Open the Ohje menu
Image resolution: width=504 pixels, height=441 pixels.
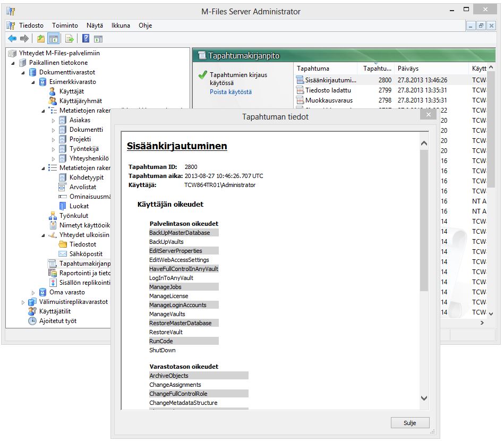click(146, 26)
